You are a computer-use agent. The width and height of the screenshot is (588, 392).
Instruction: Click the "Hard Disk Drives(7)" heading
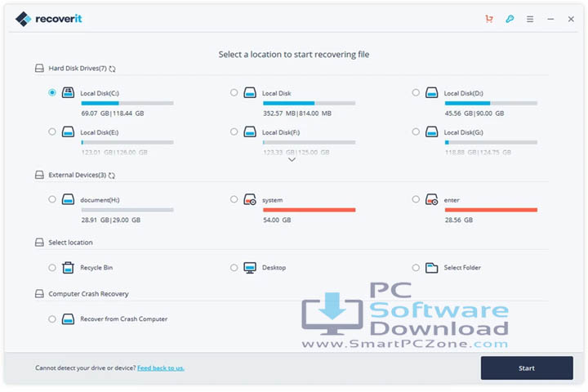click(78, 69)
